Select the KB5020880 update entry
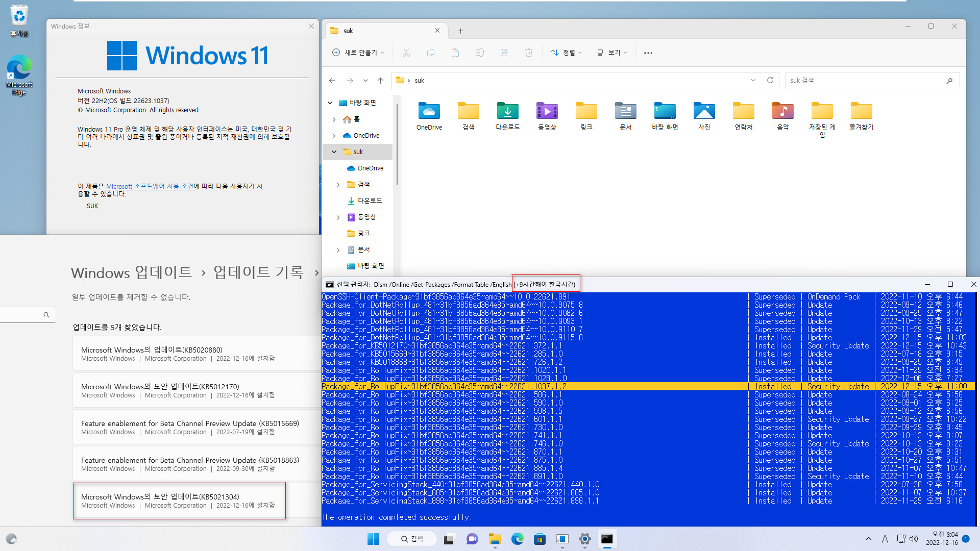The width and height of the screenshot is (980, 551). pos(197,354)
